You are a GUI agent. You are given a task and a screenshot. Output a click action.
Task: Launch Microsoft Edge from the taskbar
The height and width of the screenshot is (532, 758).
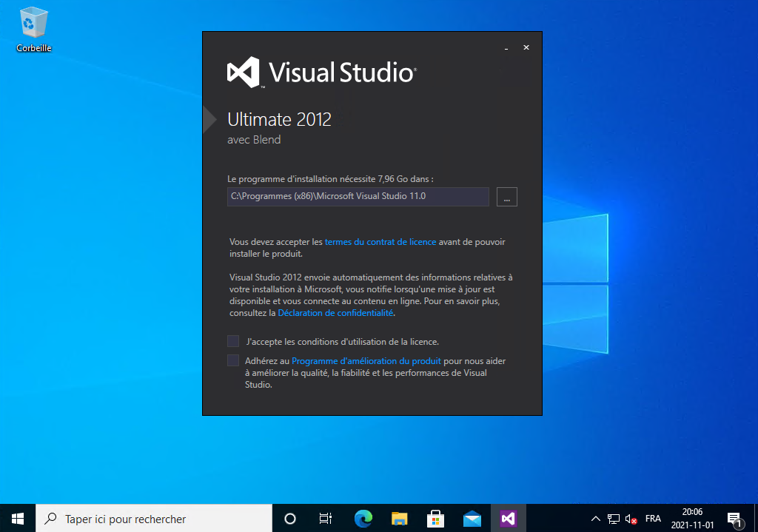(x=363, y=519)
